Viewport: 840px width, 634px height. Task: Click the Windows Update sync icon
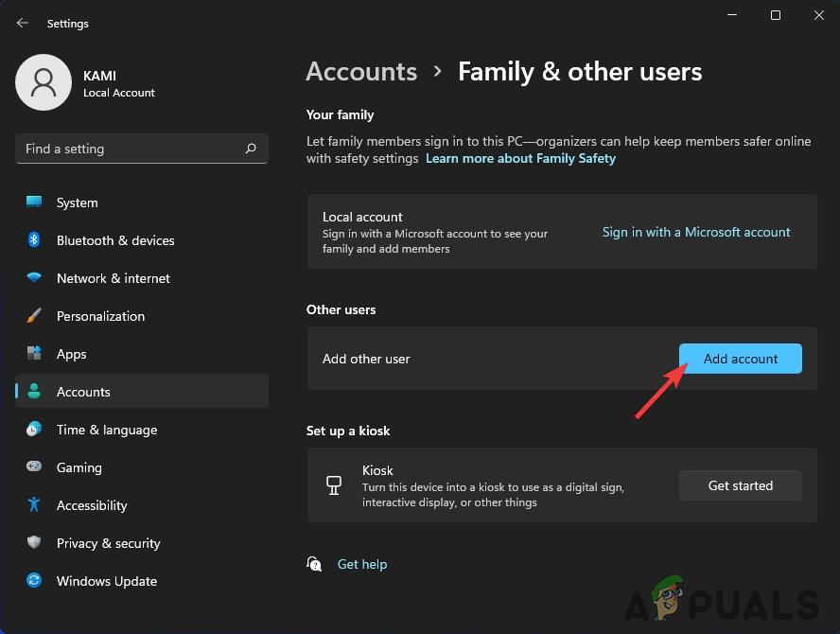pyautogui.click(x=34, y=581)
